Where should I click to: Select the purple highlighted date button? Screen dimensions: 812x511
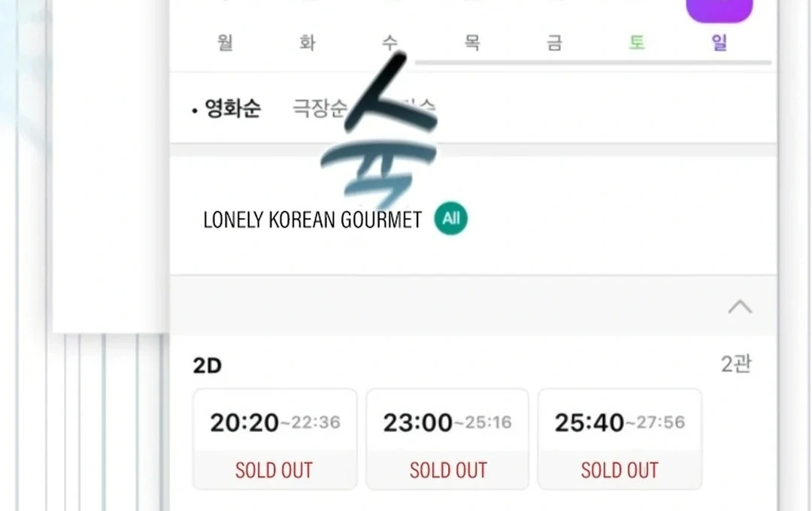719,10
